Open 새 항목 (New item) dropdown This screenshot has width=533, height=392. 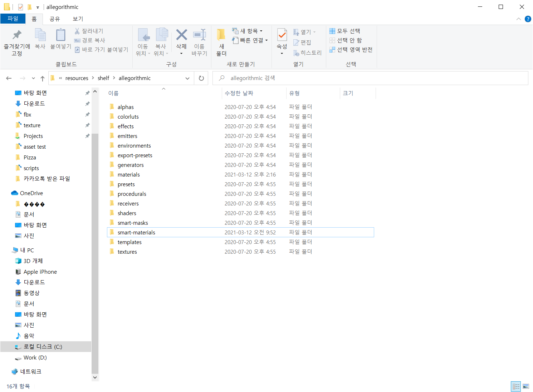coord(247,31)
